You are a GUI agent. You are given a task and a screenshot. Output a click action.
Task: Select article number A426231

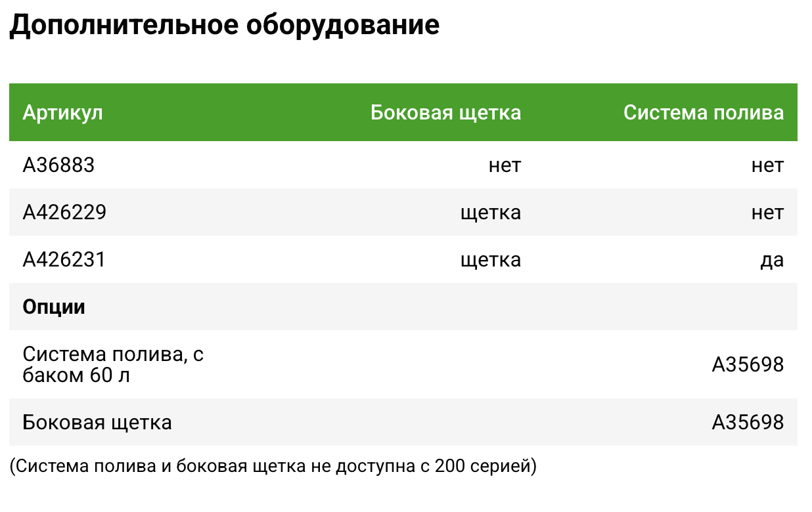pos(64,259)
